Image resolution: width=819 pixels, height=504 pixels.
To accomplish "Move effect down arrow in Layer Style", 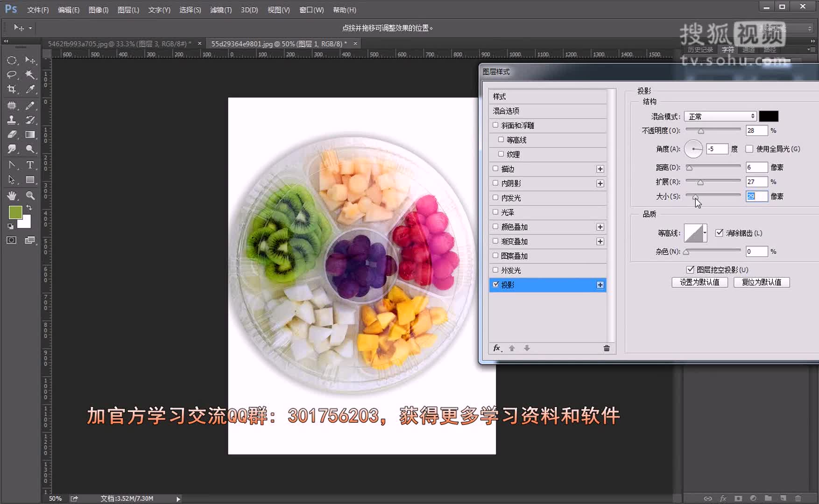I will tap(527, 348).
